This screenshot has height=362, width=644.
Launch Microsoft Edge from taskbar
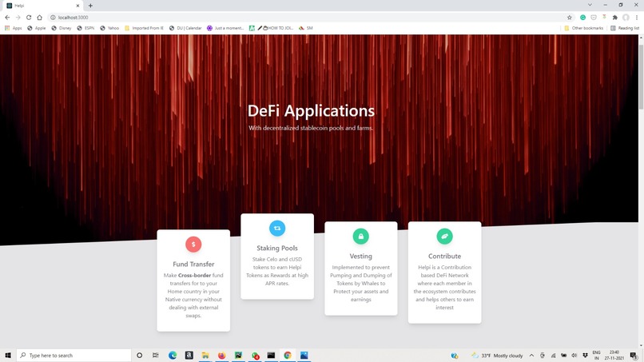[x=173, y=355]
